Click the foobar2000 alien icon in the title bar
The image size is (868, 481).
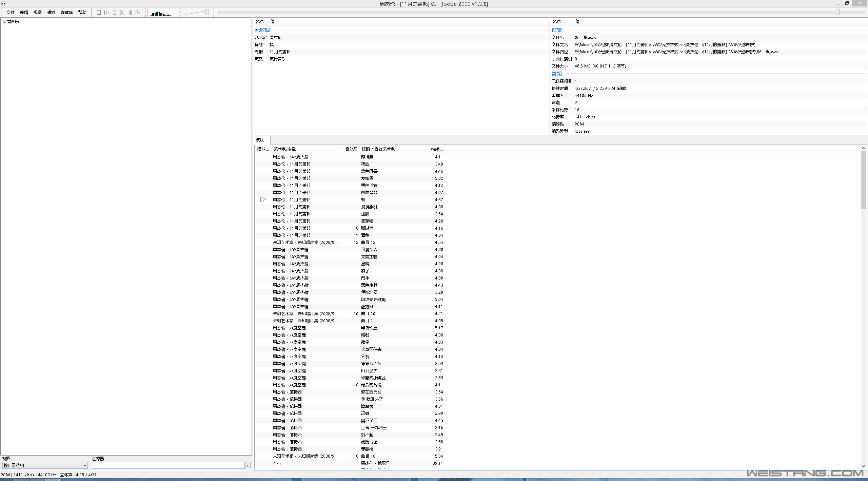3,3
